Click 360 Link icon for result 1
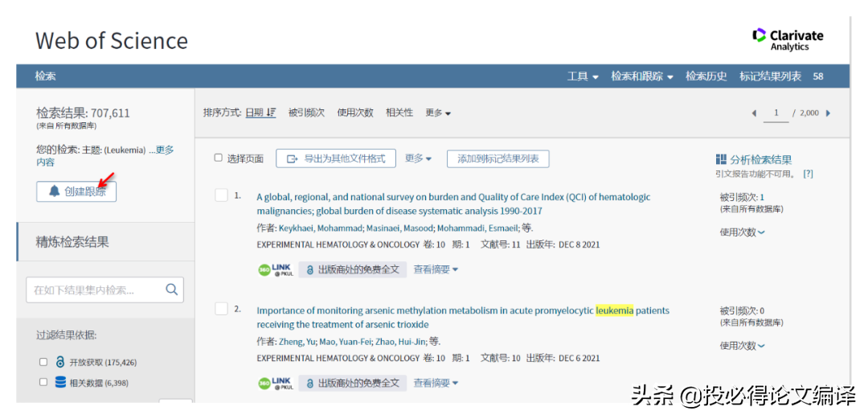The height and width of the screenshot is (419, 868). pos(275,270)
